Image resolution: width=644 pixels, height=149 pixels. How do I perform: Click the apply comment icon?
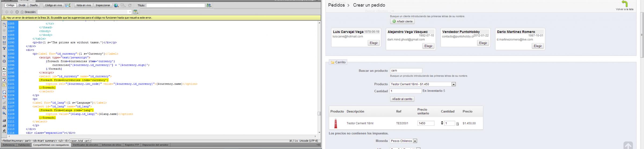click(x=4, y=92)
